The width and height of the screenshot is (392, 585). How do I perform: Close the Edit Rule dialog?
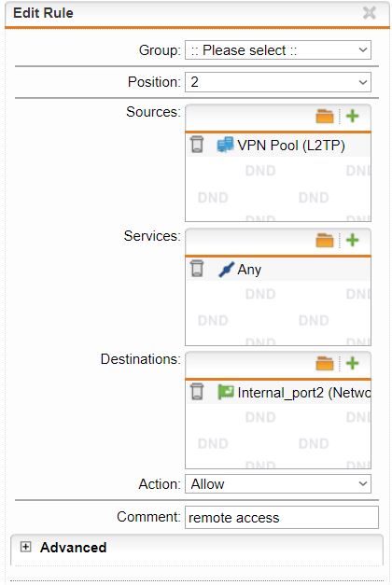click(370, 13)
